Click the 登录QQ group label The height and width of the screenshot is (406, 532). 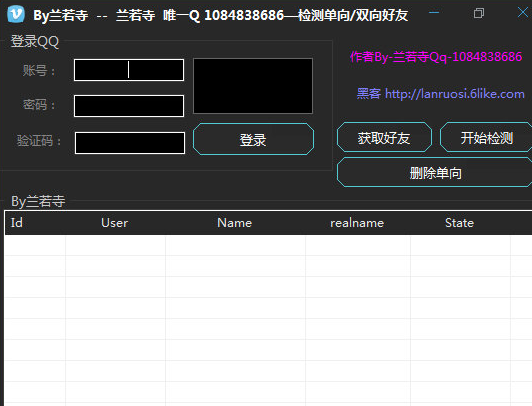tap(35, 41)
